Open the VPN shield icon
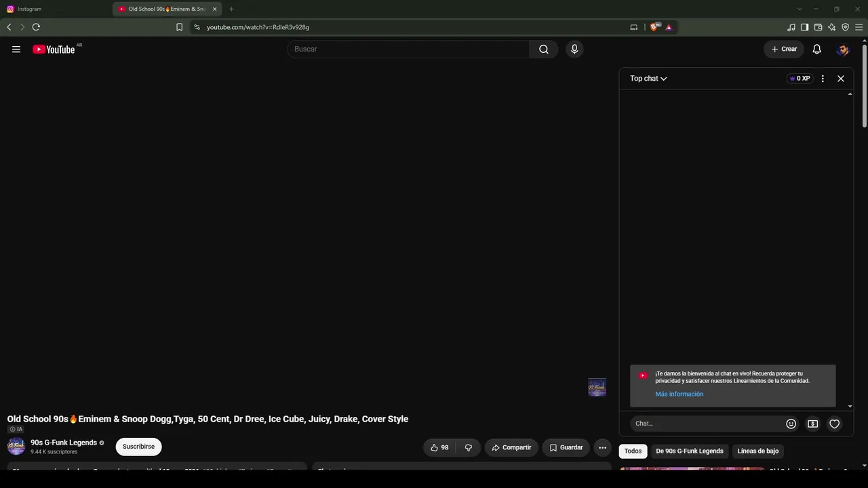 [x=845, y=27]
